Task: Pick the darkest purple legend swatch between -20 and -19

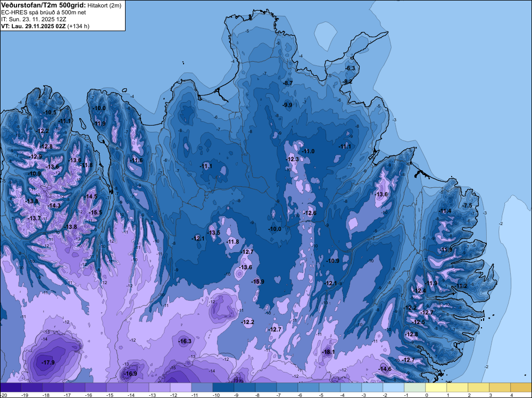Action: [x=11, y=387]
